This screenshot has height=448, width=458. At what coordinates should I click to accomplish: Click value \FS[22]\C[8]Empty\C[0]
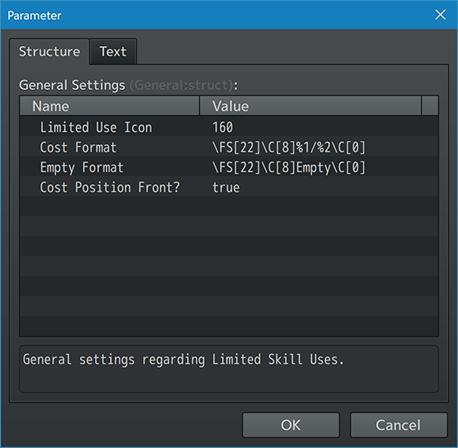tap(289, 167)
